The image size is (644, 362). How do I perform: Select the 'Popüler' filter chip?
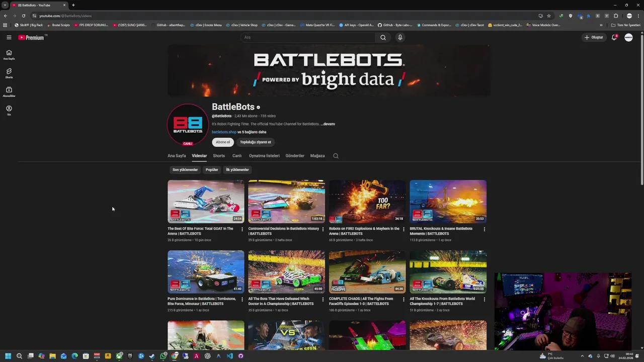coord(212,170)
